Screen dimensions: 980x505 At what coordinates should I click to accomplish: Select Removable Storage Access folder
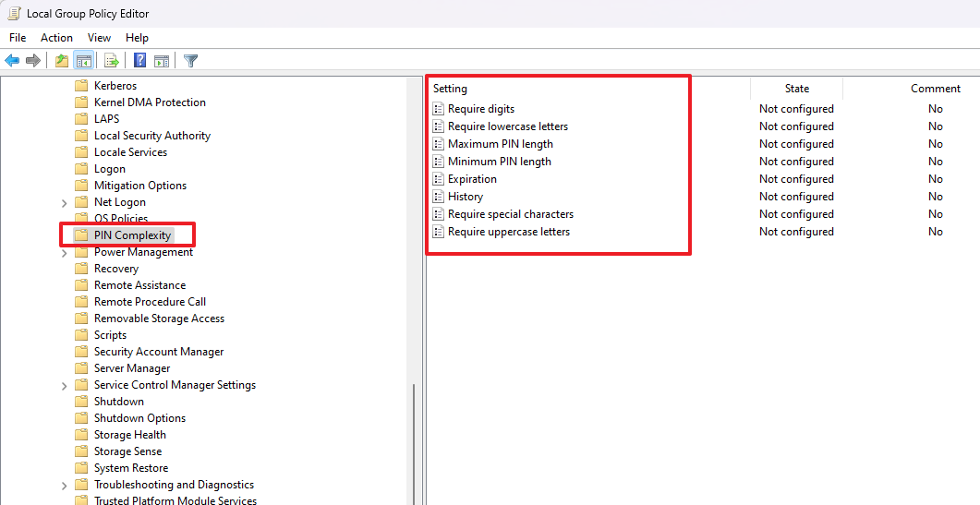(x=160, y=319)
